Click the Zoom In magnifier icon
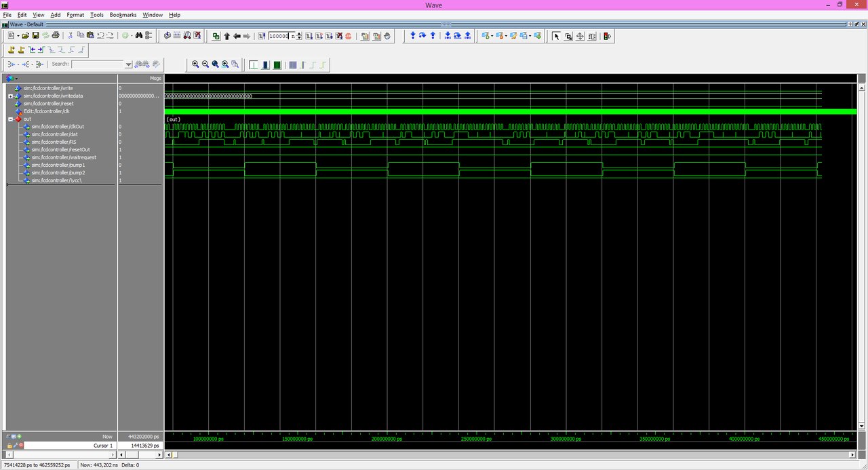Screen dimensions: 868x470 195,64
